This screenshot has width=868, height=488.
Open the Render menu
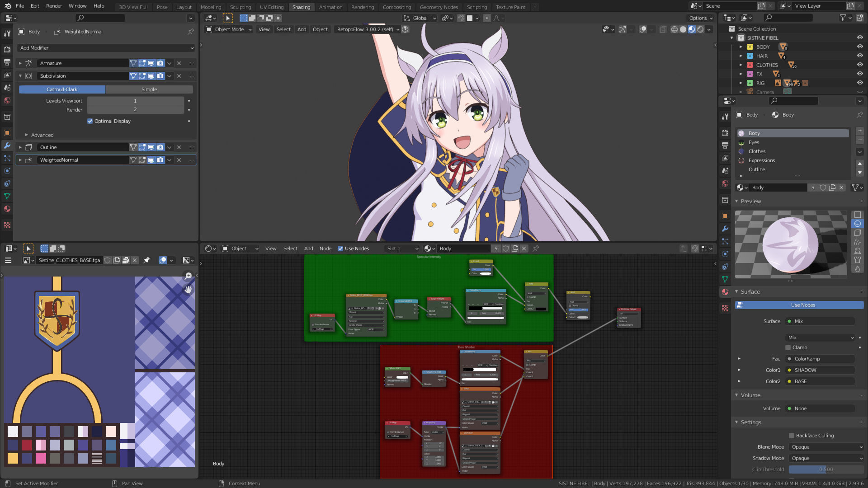tap(54, 6)
